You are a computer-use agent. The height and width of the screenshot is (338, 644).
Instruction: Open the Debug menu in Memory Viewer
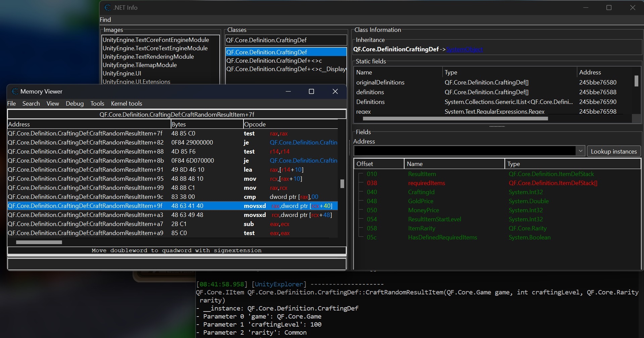[x=75, y=104]
